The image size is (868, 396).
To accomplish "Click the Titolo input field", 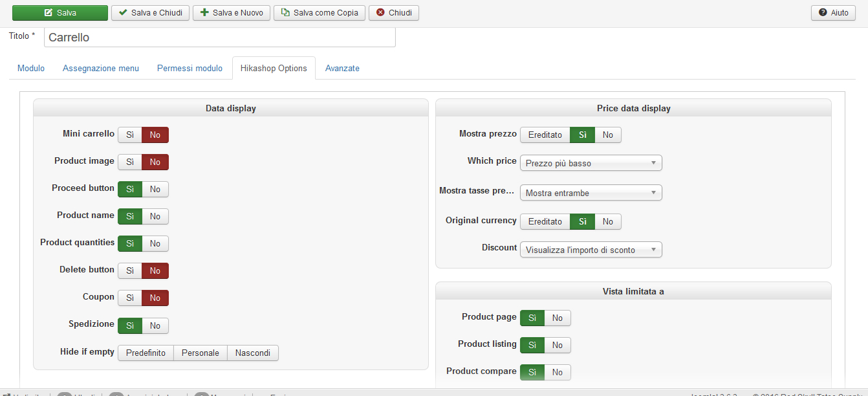I will click(x=219, y=38).
